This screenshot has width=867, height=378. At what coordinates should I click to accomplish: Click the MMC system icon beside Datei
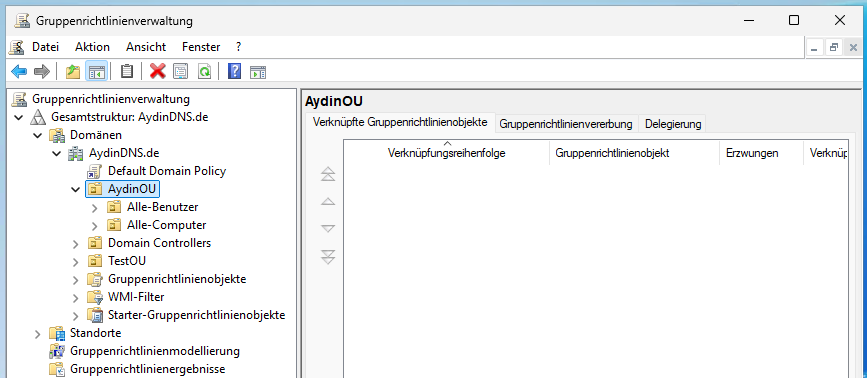tap(17, 48)
